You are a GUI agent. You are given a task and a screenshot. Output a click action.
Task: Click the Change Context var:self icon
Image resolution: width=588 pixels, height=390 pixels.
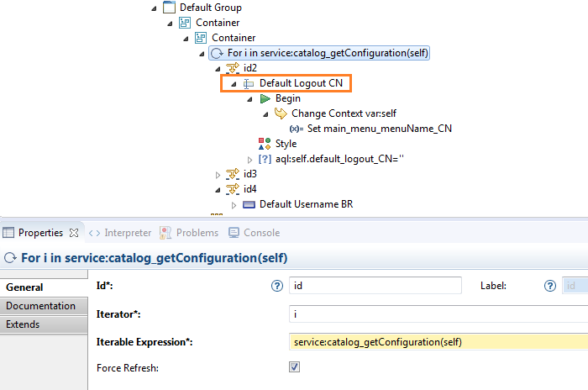pos(281,113)
